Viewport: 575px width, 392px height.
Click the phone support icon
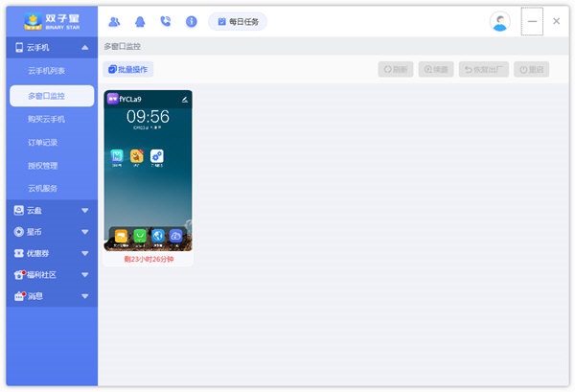pyautogui.click(x=166, y=21)
